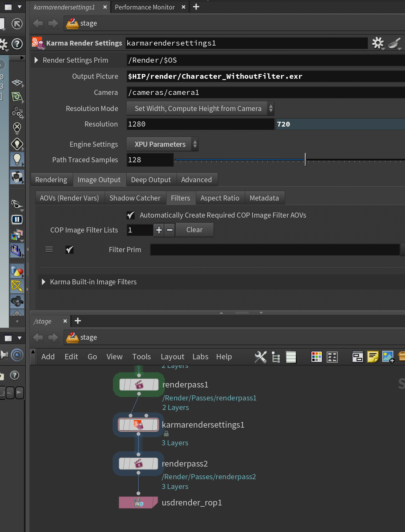The height and width of the screenshot is (532, 405).
Task: Open the Advanced tab
Action: point(196,180)
